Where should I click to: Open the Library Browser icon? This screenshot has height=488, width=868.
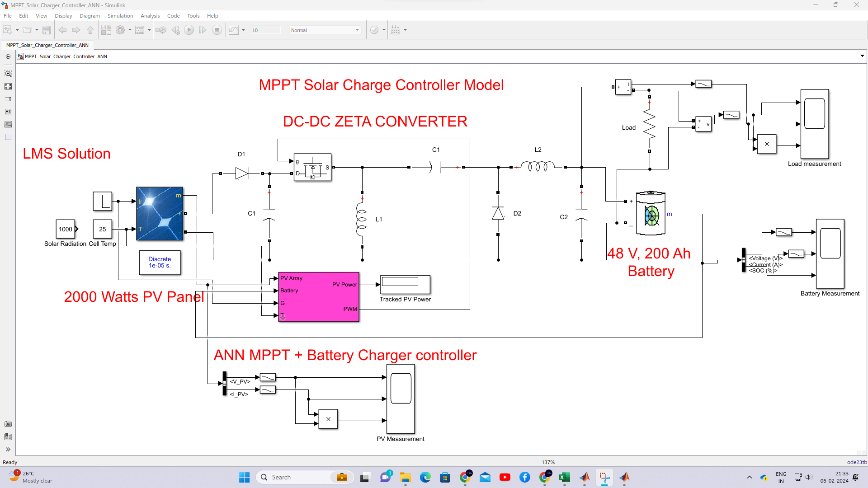107,30
